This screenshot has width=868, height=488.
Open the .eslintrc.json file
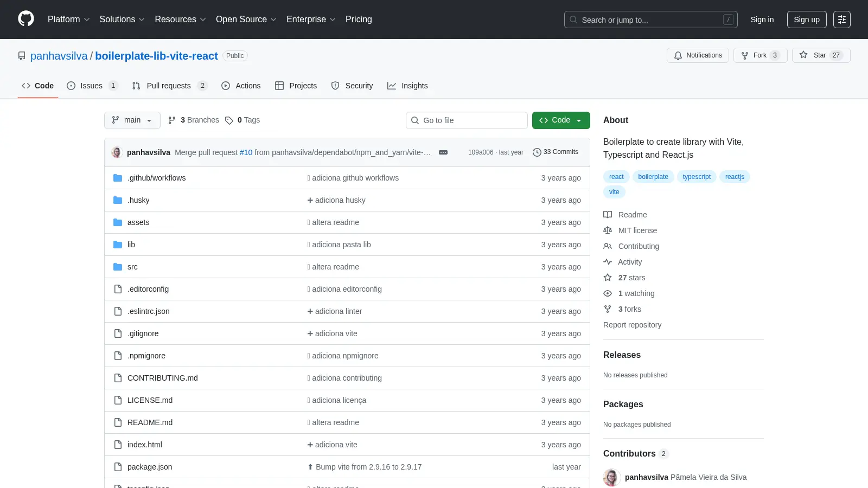coord(149,311)
